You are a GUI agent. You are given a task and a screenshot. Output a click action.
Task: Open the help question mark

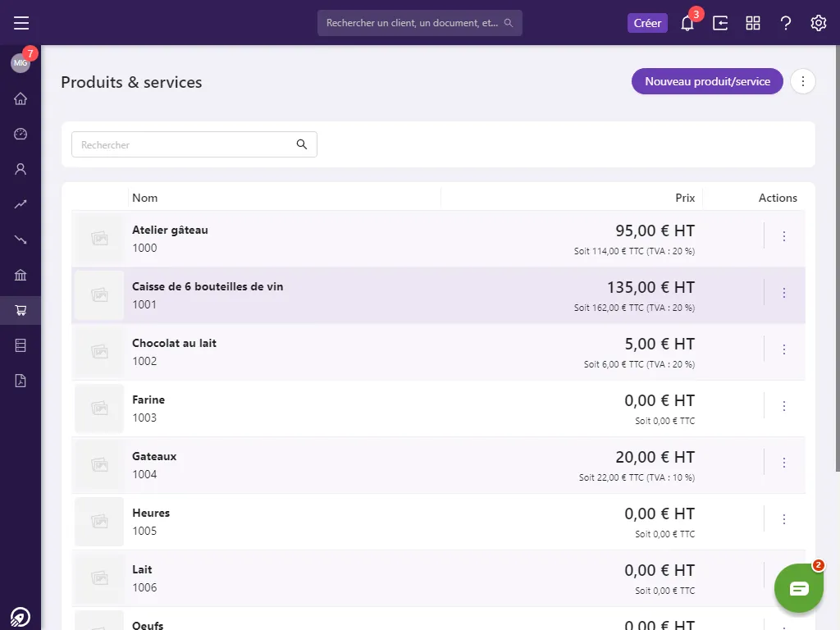click(785, 23)
